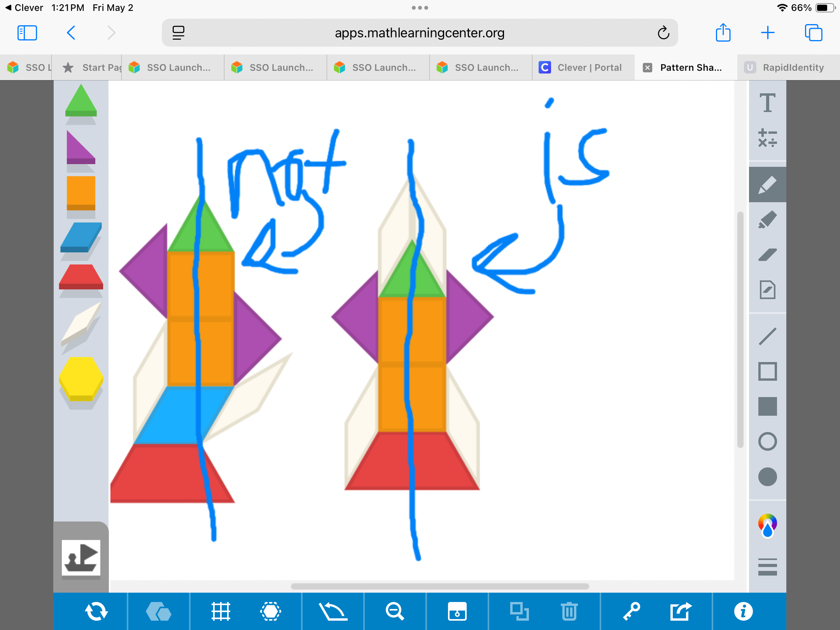This screenshot has width=840, height=630.
Task: Click the horizontal canvas scrollbar
Action: coord(439,586)
